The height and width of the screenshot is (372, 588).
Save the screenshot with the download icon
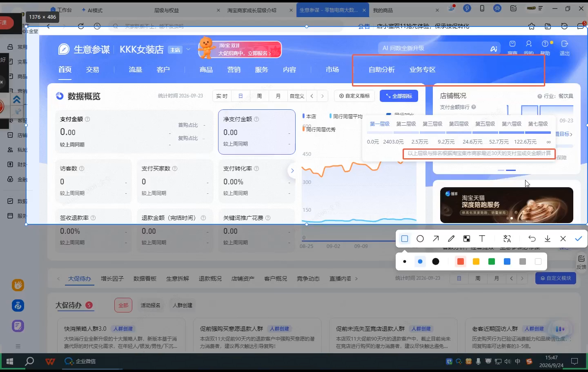click(548, 239)
